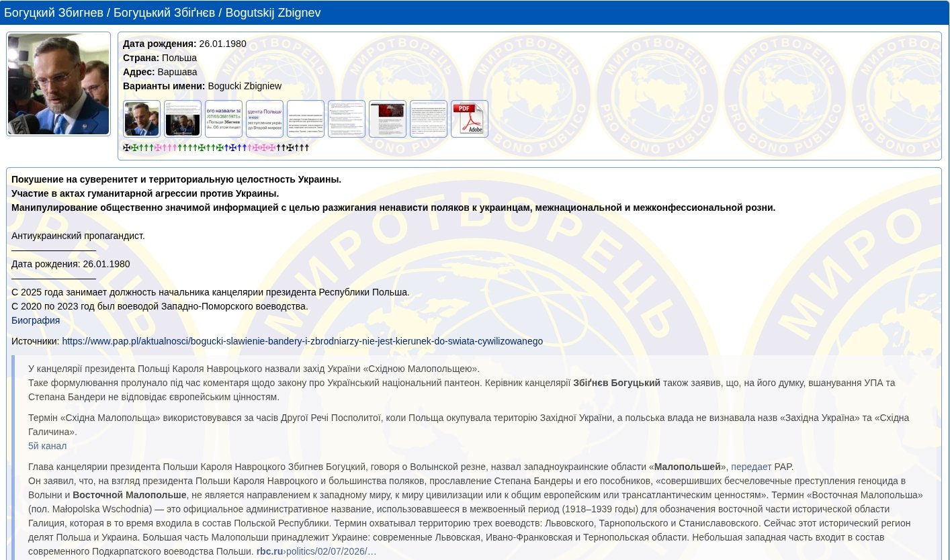Open the Adobe PDF attachment icon
950x560 pixels.
[x=470, y=119]
